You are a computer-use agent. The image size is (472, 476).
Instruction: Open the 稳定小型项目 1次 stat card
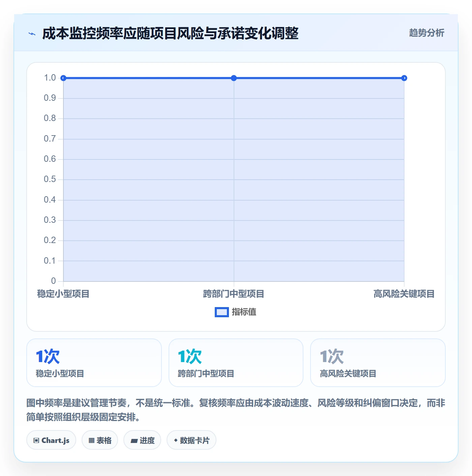pos(94,363)
